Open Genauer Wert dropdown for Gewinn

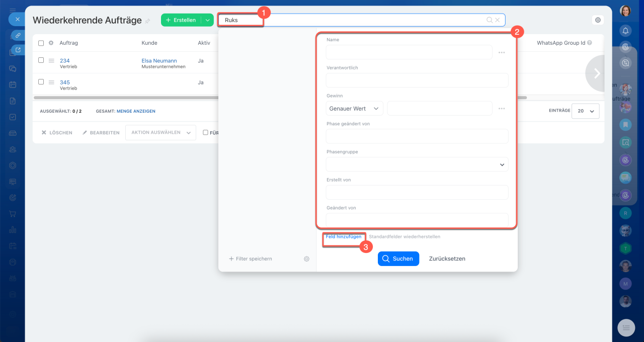355,109
